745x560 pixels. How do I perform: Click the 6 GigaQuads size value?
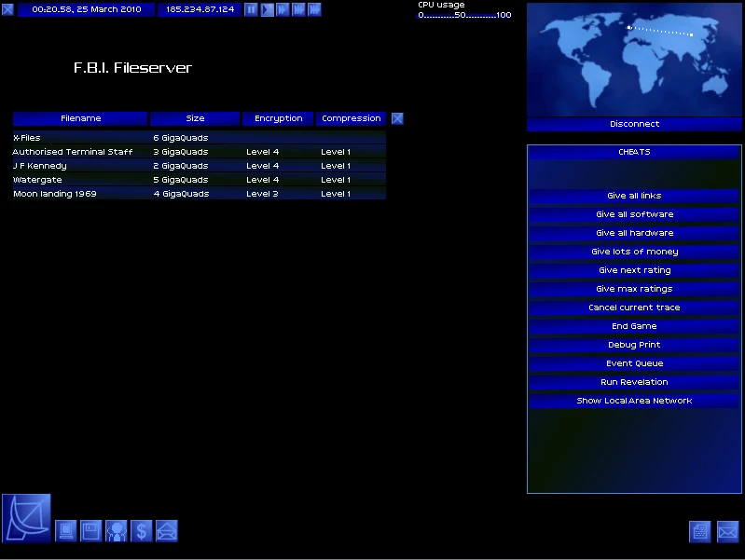(x=181, y=138)
